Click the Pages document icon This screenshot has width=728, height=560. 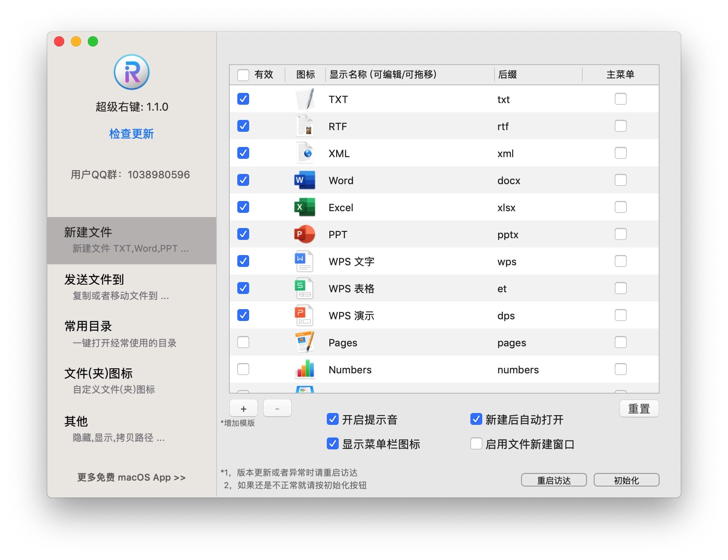click(x=304, y=343)
